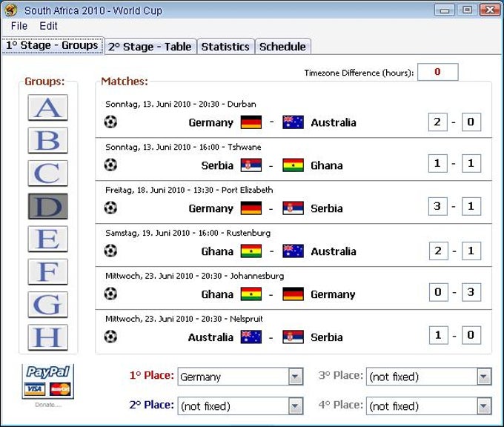
Task: Toggle the currently pressed Group D button
Action: click(x=48, y=206)
